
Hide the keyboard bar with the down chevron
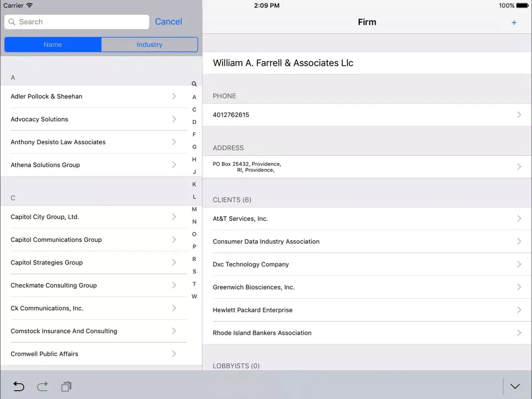point(515,386)
